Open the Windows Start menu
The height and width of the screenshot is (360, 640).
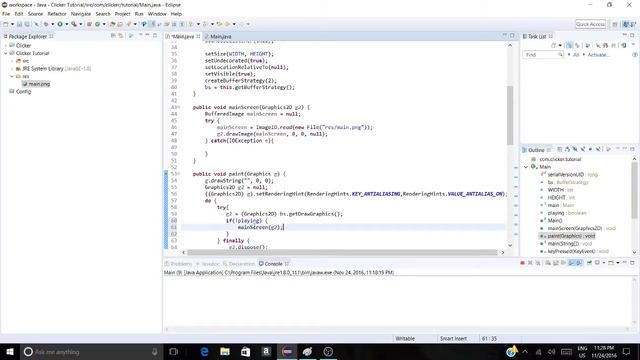coord(10,351)
